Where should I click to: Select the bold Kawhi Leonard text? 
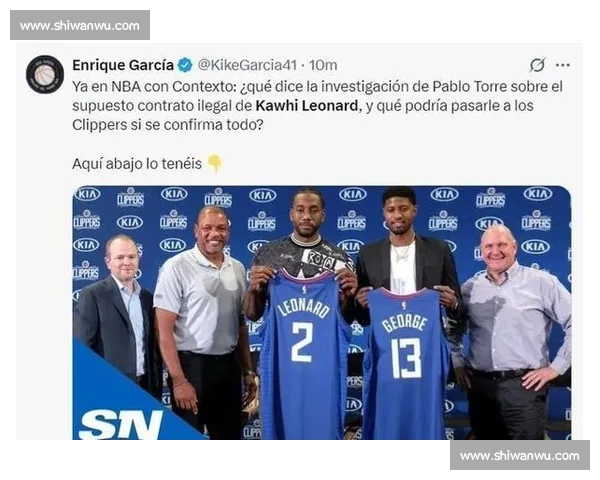coord(307,106)
